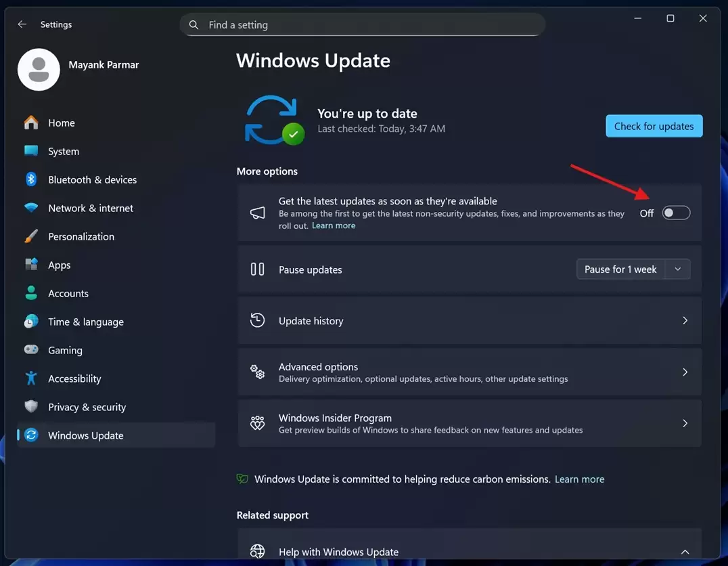View Update history
Viewport: 728px width, 566px height.
(x=470, y=320)
